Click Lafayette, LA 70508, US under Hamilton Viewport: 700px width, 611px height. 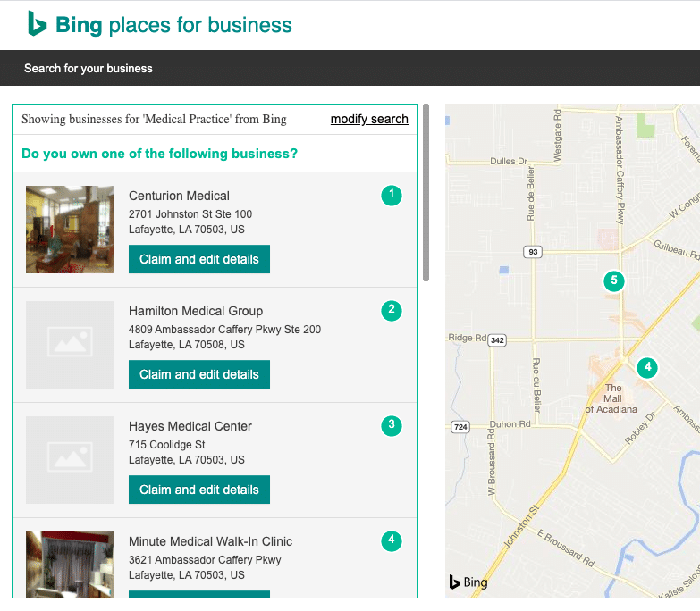coord(187,344)
